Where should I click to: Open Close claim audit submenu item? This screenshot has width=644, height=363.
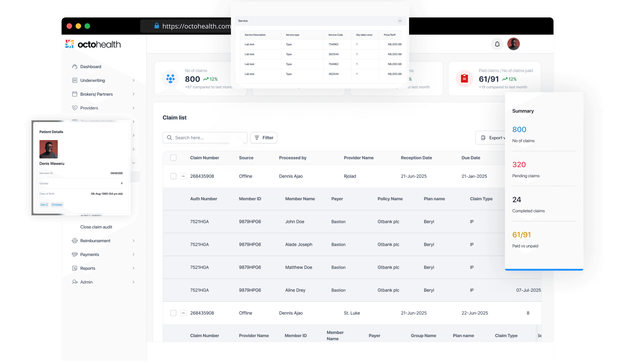click(96, 227)
